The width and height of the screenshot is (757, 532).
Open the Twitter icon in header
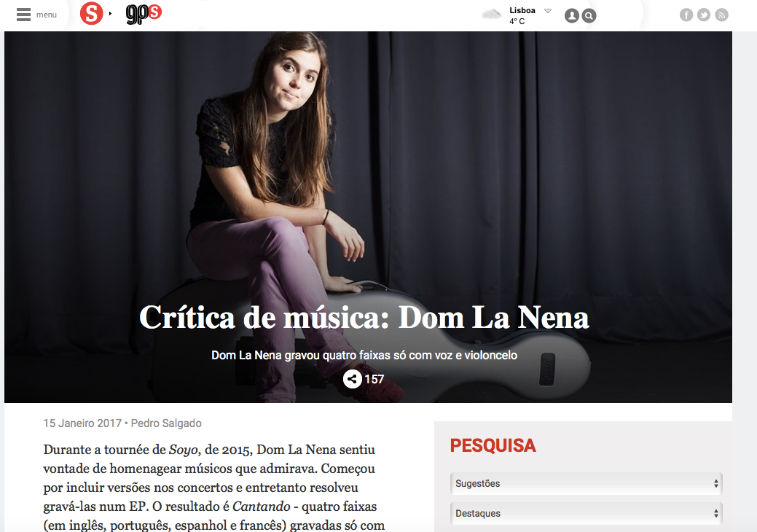point(704,15)
